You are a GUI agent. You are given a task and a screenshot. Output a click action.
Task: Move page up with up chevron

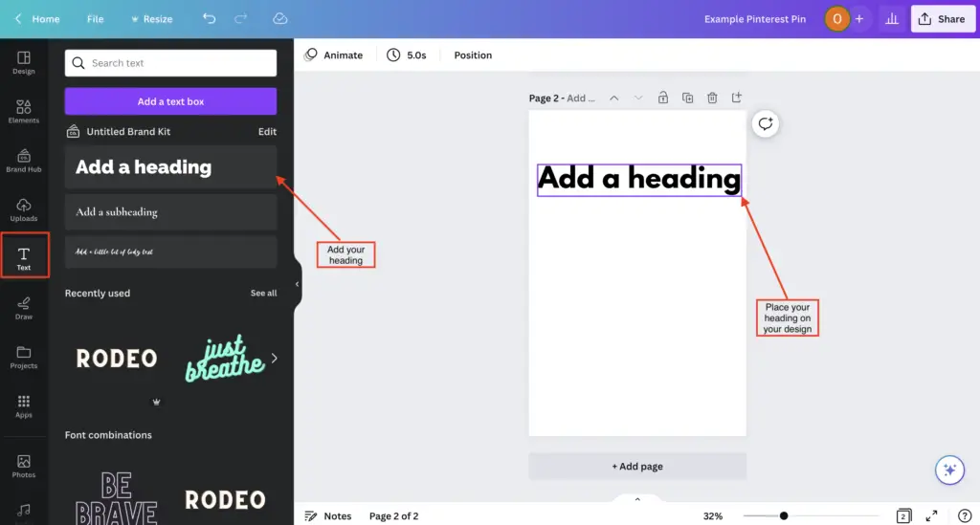tap(613, 98)
